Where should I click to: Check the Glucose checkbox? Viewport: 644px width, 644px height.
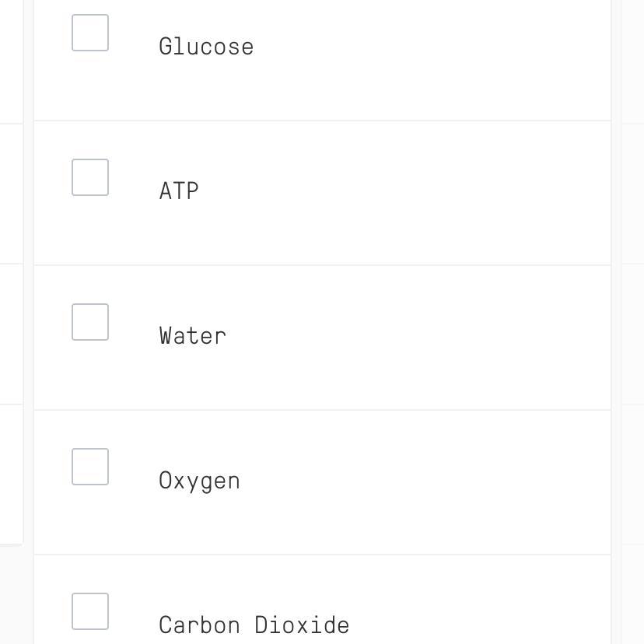(90, 33)
